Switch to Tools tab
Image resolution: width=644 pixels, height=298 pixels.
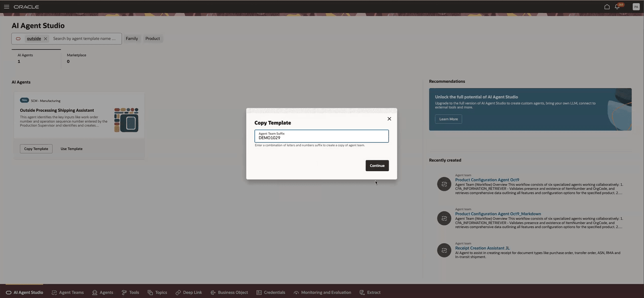[130, 292]
